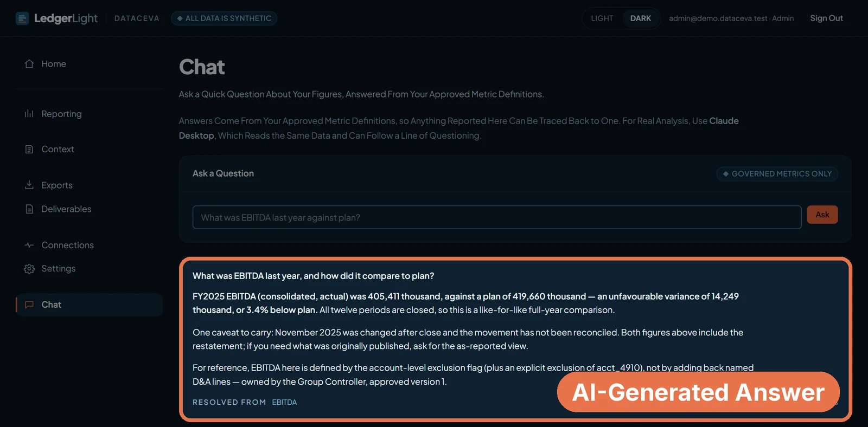Click the ALL DATA IS SYNTHETIC badge
This screenshot has height=427, width=868.
coord(224,18)
